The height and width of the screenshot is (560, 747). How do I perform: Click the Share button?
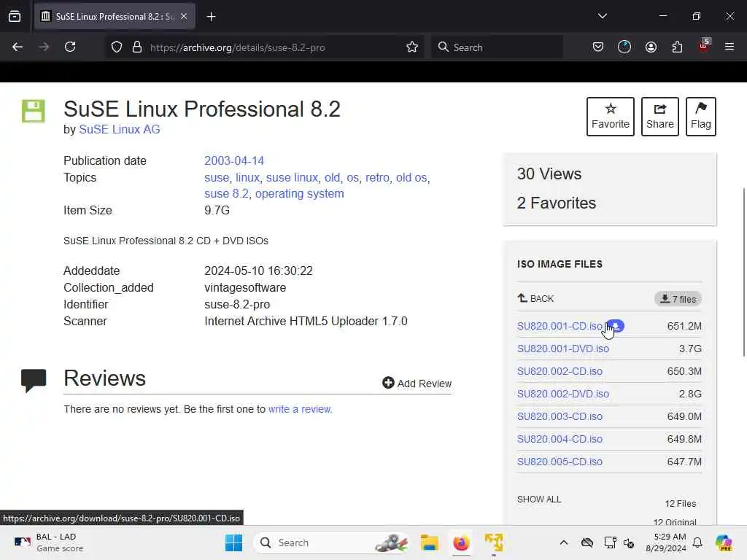[659, 117]
